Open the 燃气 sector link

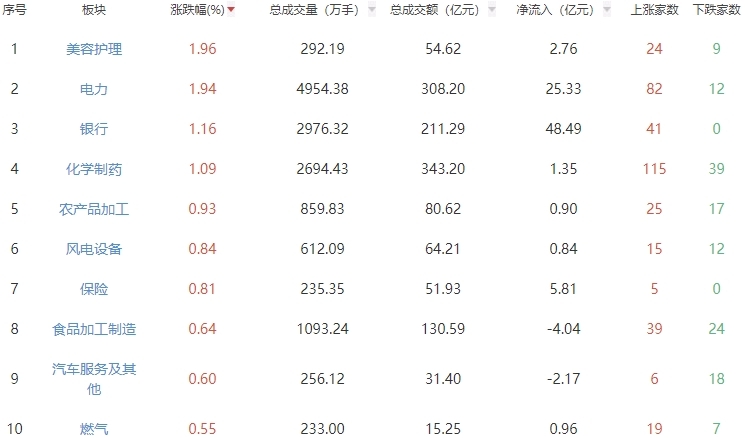(x=94, y=429)
